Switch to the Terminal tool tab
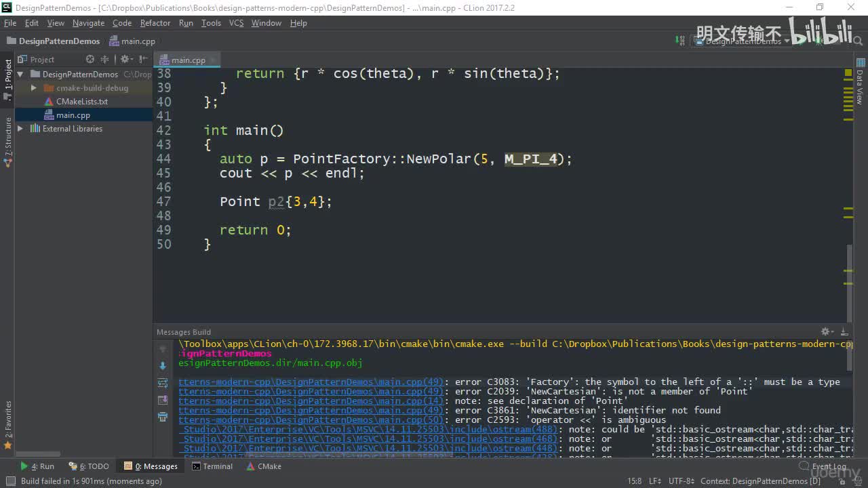This screenshot has height=488, width=868. 212,466
